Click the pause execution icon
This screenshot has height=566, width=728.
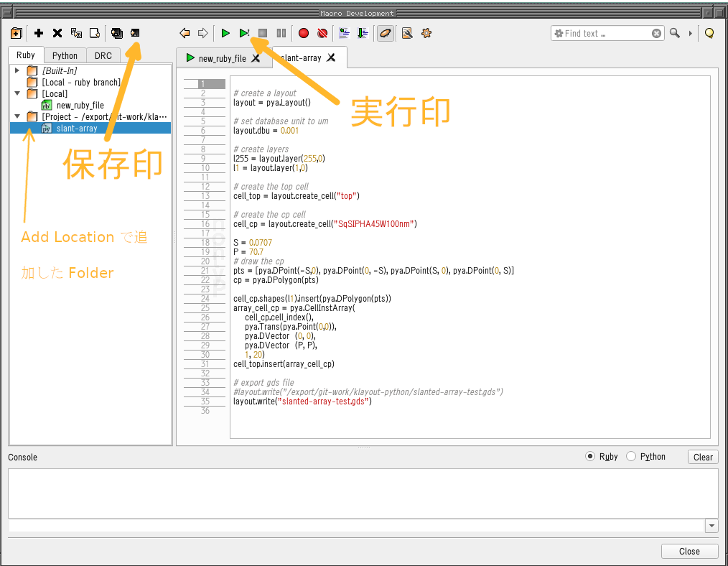pos(281,33)
